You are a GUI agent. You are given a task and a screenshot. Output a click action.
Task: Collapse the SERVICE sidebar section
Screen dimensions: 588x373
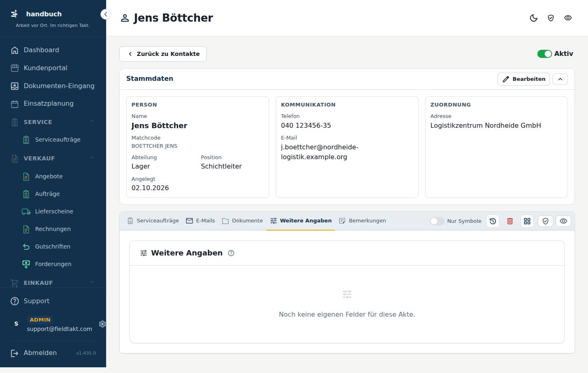(x=53, y=122)
